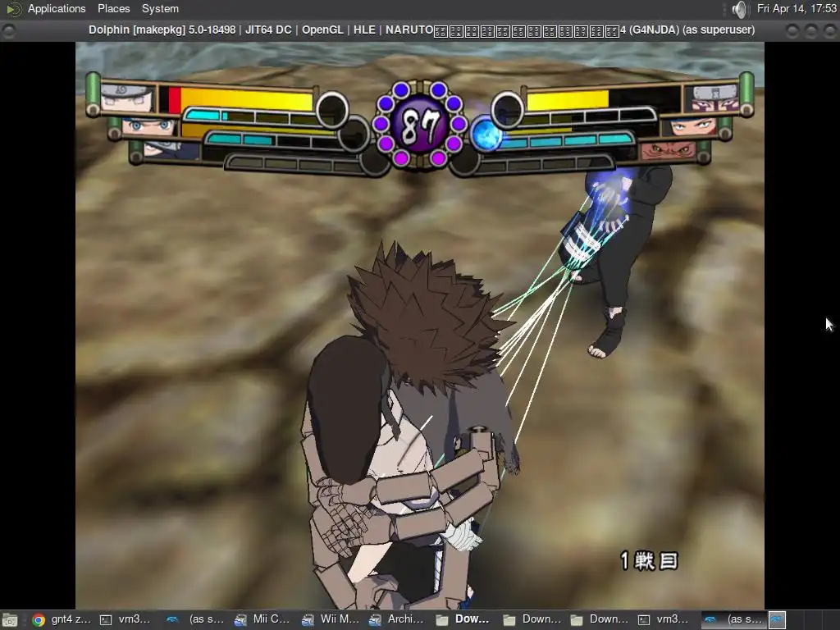Switch to the bold 'Dow...' folder window
The width and height of the screenshot is (840, 630).
(x=464, y=619)
